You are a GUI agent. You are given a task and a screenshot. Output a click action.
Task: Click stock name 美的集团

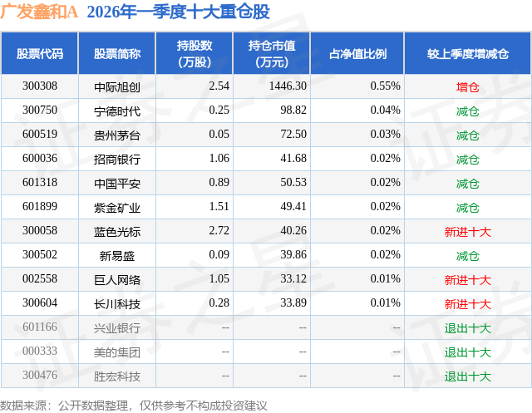[x=117, y=352]
